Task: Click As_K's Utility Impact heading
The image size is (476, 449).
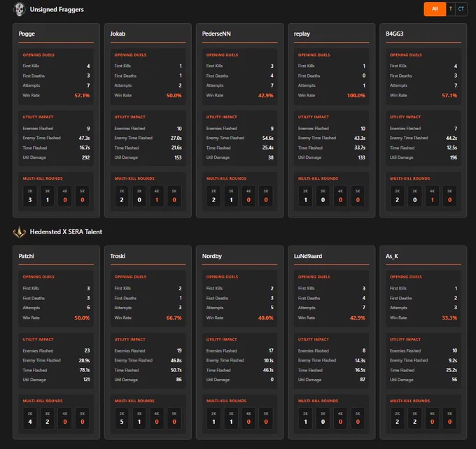Action: coord(405,339)
